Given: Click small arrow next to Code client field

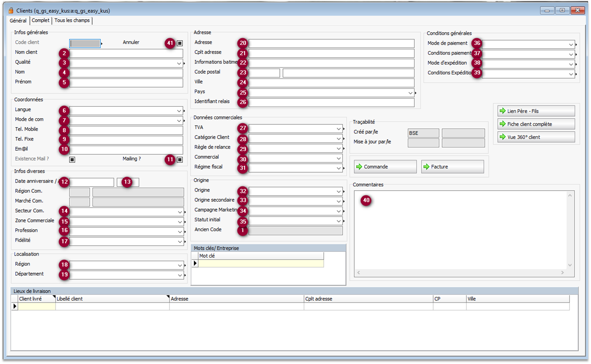Looking at the screenshot, I should coord(102,44).
